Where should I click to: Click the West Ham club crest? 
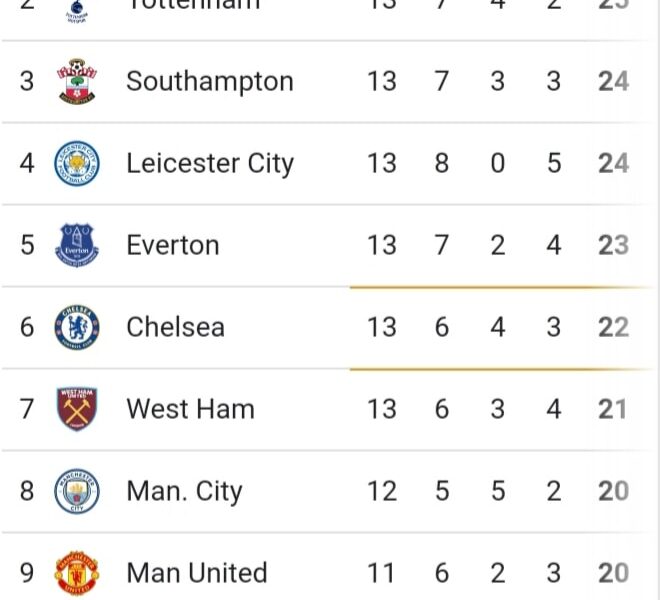(77, 409)
